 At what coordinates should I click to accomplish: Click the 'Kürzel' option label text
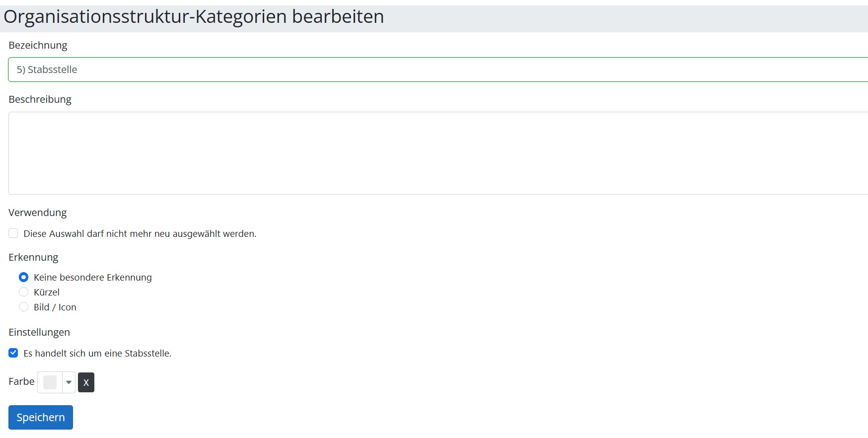point(47,292)
